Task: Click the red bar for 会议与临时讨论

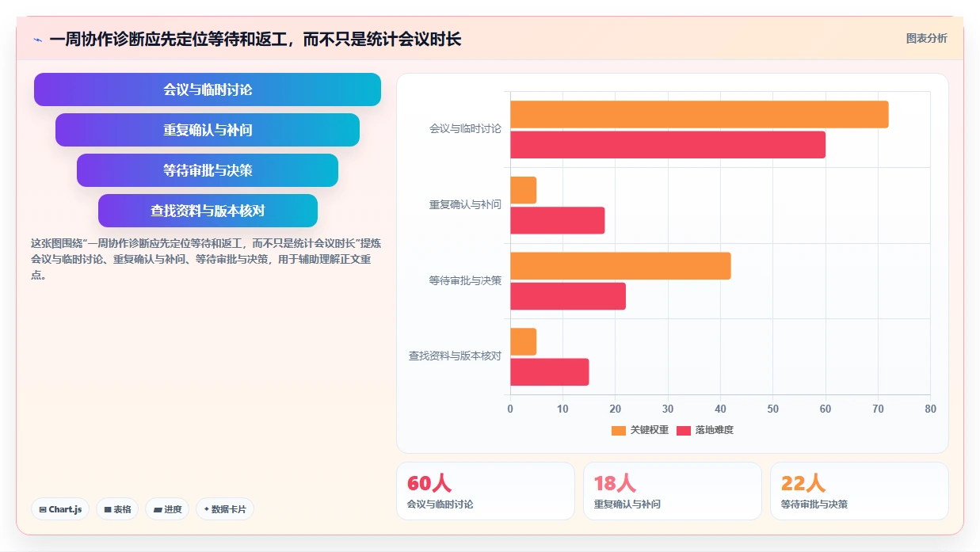Action: click(x=668, y=145)
